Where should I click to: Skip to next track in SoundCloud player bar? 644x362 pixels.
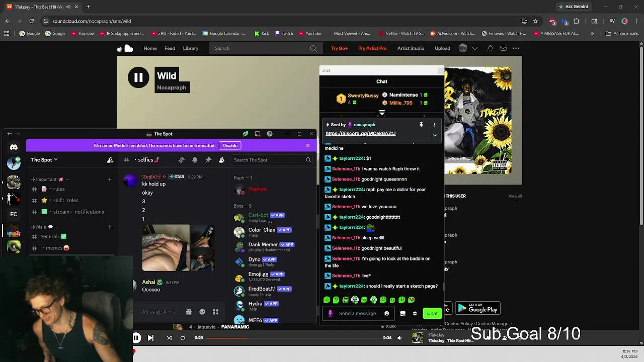pyautogui.click(x=150, y=338)
